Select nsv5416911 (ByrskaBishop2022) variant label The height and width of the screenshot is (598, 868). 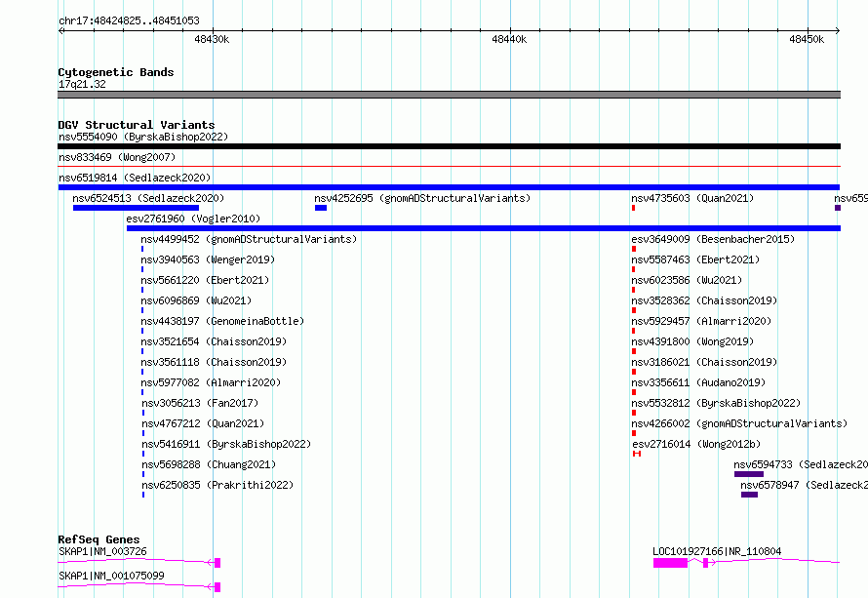226,444
